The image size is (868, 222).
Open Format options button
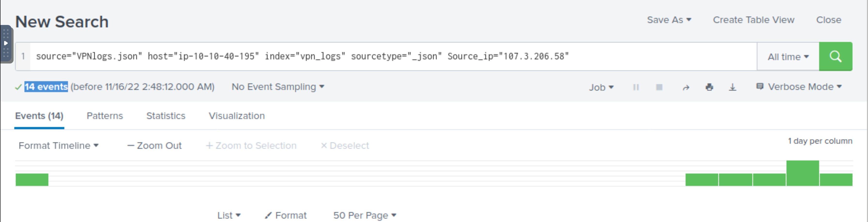coord(286,215)
